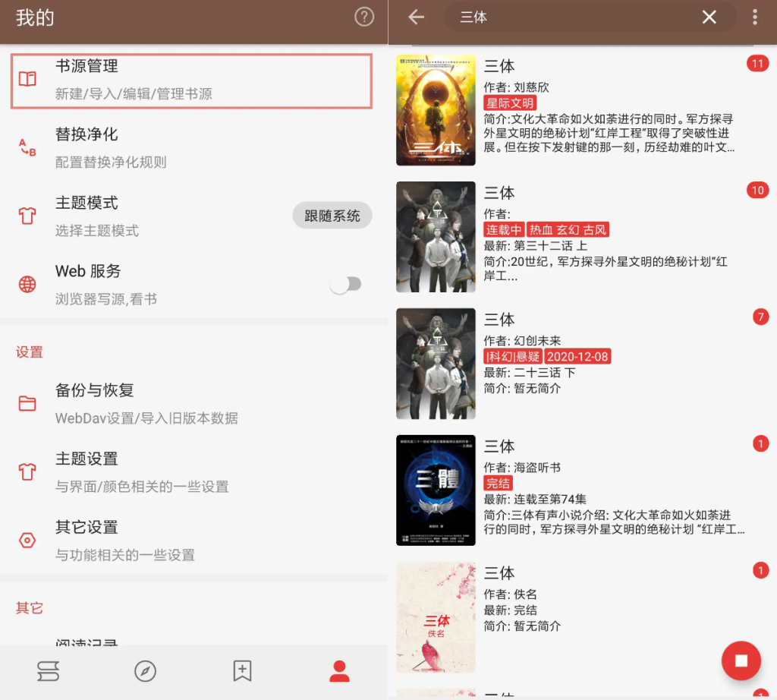Viewport: 777px width, 700px height.
Task: Click the |科幻|悬疑 genre tag
Action: (x=513, y=356)
